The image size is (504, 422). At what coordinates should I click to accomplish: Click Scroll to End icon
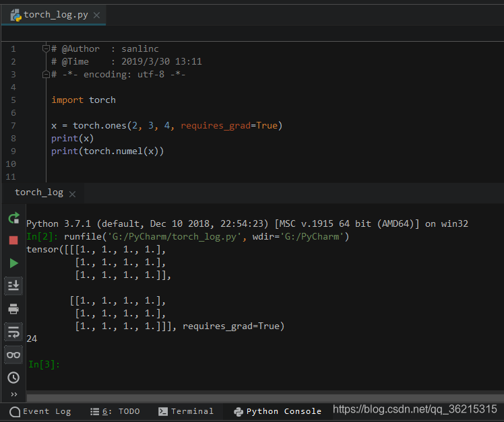point(13,285)
